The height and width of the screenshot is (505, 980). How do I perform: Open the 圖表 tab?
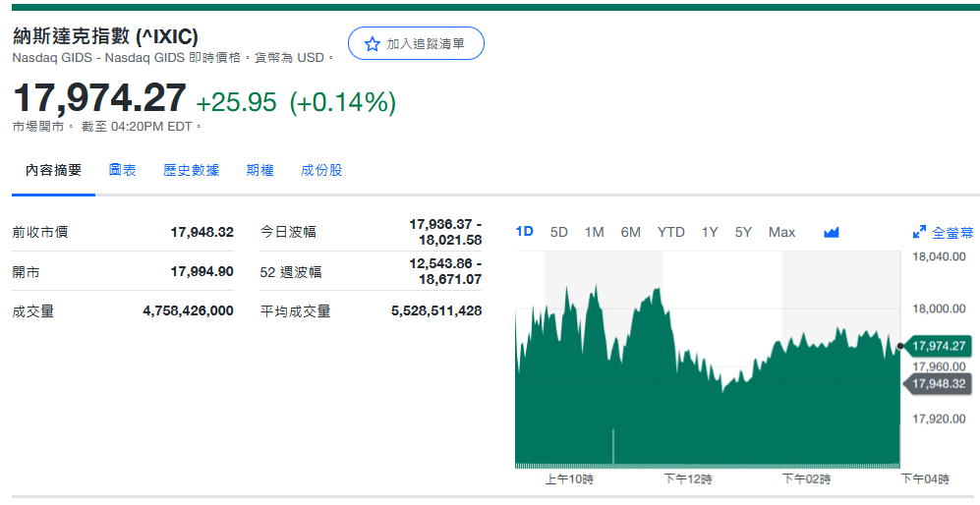(123, 170)
